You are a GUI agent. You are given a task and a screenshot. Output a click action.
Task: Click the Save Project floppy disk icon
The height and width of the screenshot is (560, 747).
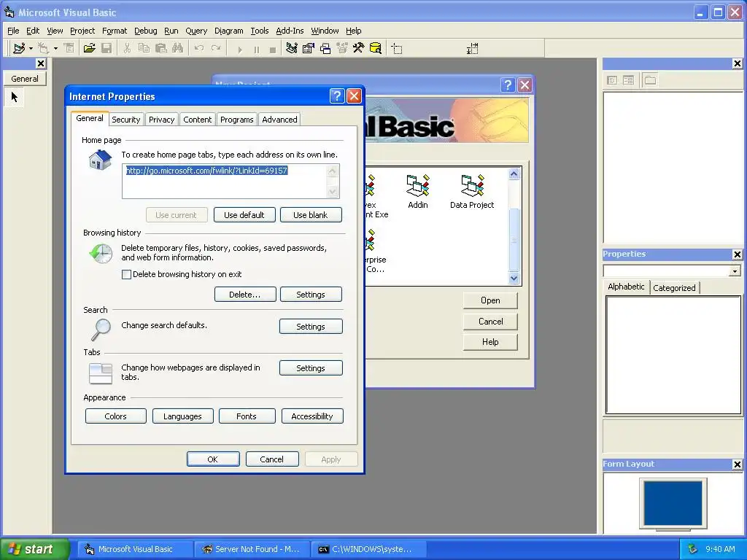click(107, 48)
